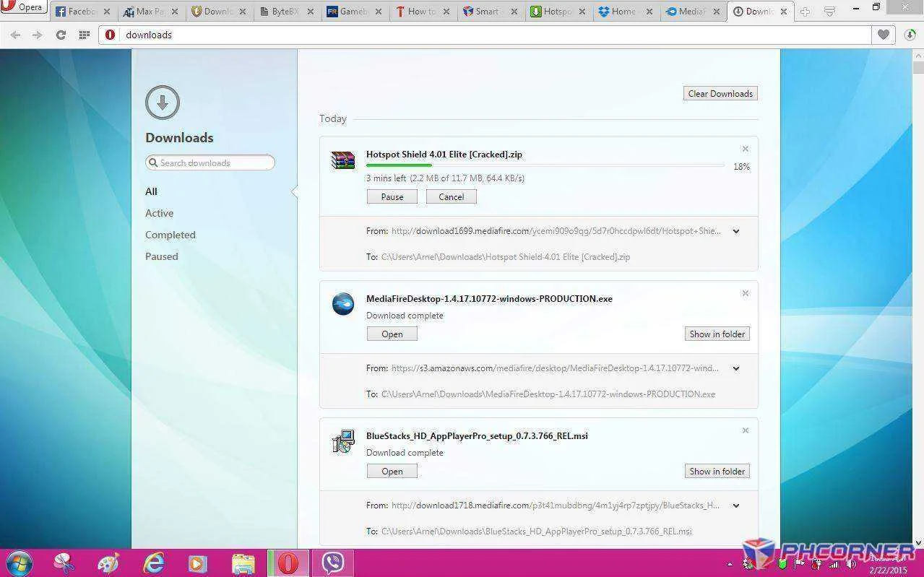Click the volume speaker tray icon
This screenshot has height=577, width=924.
tap(852, 564)
